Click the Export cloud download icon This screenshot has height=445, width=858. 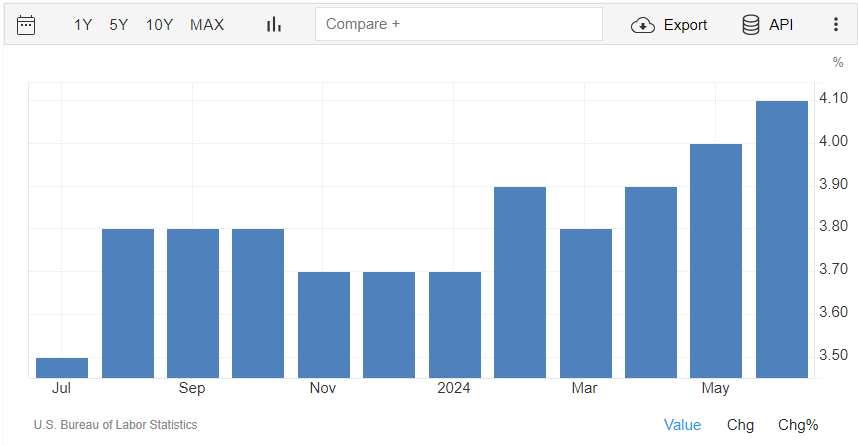coord(642,25)
